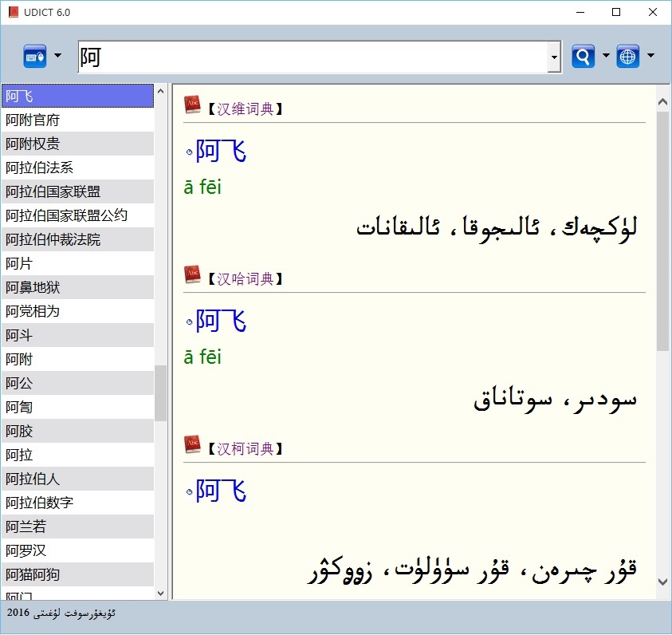Open dropdown arrow beside globe icon
This screenshot has width=672, height=635.
(651, 56)
